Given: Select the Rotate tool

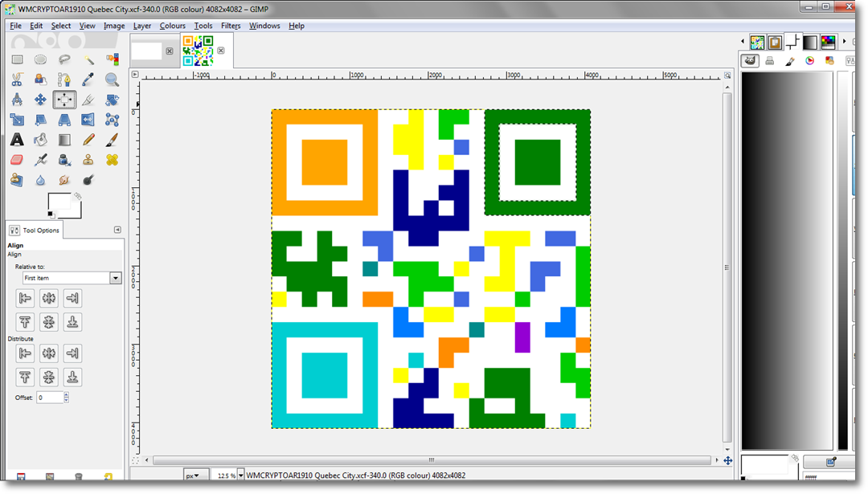Looking at the screenshot, I should coord(112,100).
